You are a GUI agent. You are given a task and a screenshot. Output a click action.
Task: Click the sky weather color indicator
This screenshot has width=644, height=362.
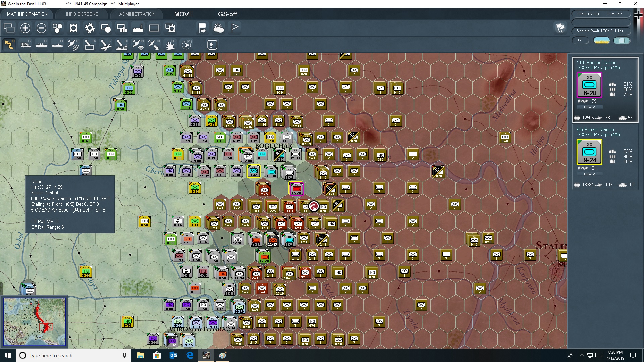pyautogui.click(x=602, y=40)
